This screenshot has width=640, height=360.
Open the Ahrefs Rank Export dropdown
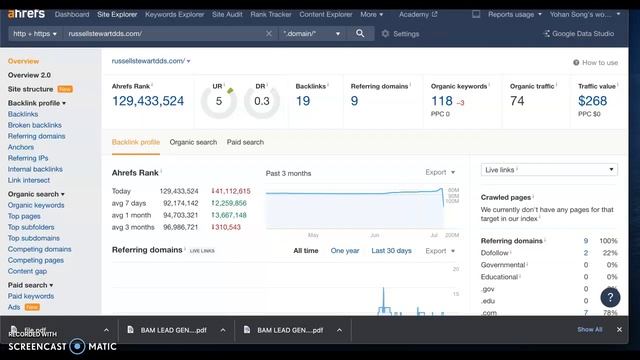coord(440,172)
